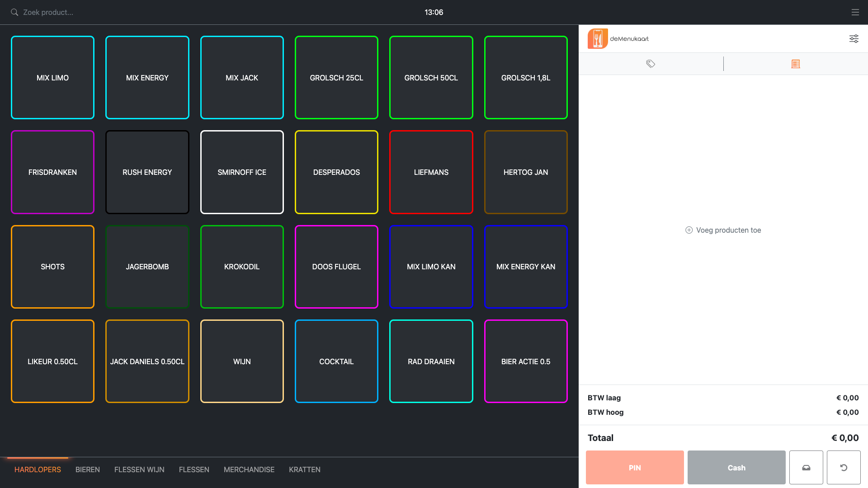The height and width of the screenshot is (488, 868).
Task: Toggle the MERCHANDISE category tab
Action: 249,469
